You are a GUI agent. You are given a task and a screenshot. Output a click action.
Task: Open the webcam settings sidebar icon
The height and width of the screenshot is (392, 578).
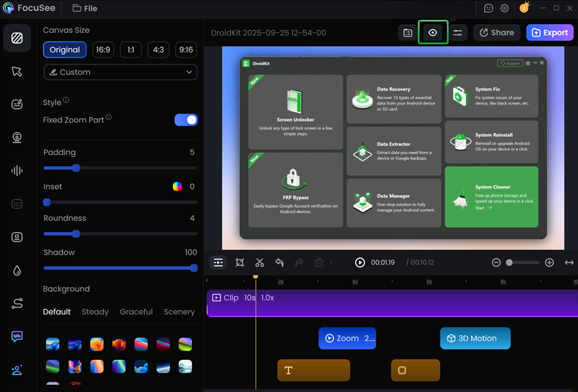point(17,138)
